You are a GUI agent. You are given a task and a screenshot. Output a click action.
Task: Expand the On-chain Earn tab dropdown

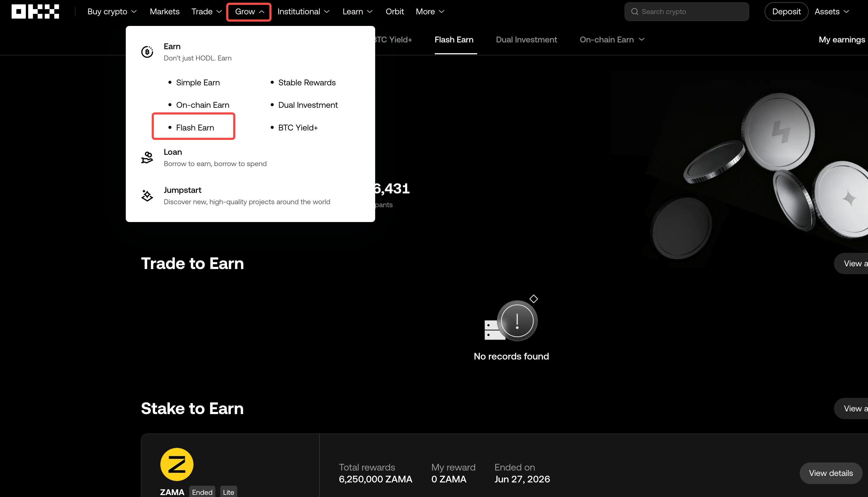tap(612, 40)
